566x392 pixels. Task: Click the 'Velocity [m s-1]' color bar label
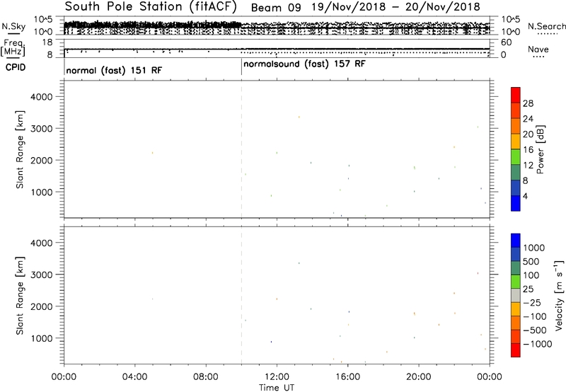coord(559,295)
